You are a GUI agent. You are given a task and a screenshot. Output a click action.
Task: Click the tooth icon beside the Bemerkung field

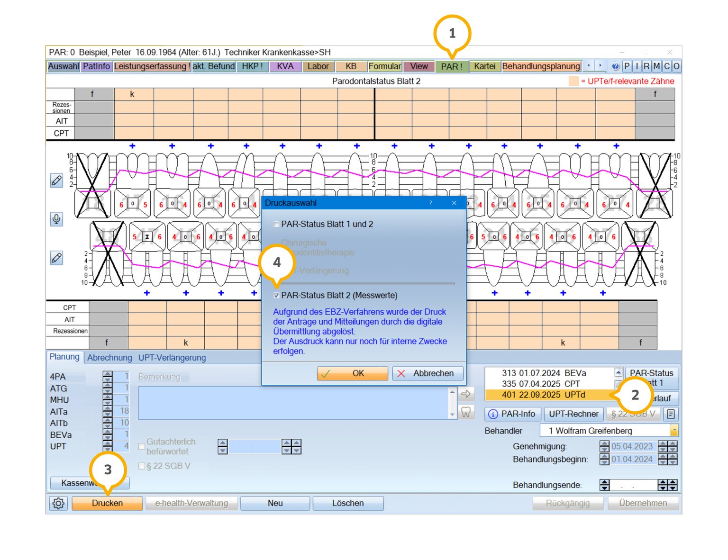point(466,412)
